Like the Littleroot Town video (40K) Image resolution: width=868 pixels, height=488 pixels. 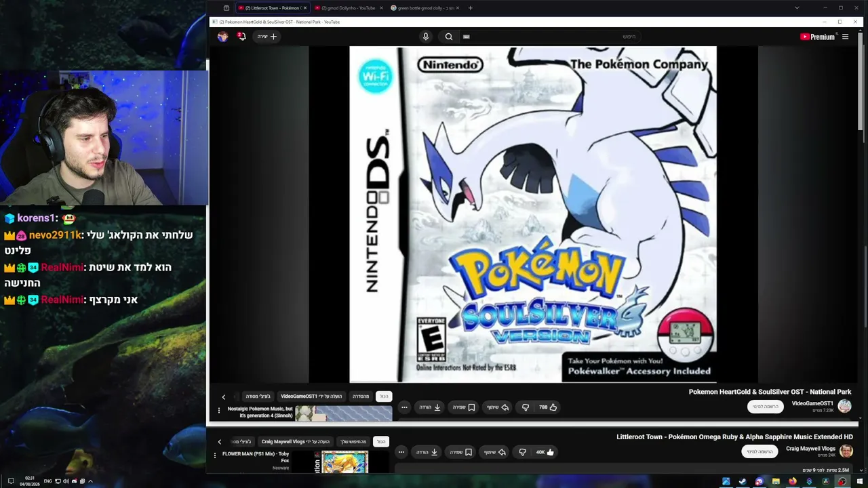[545, 452]
